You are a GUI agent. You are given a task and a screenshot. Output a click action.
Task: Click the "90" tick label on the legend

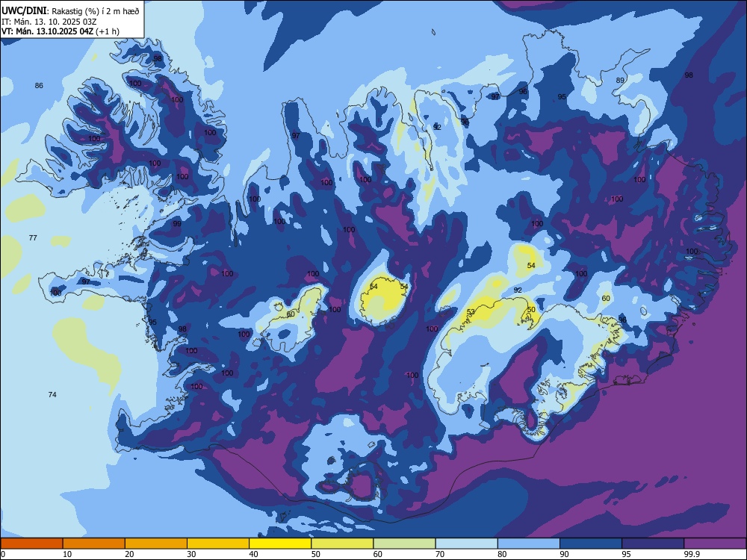coord(565,554)
